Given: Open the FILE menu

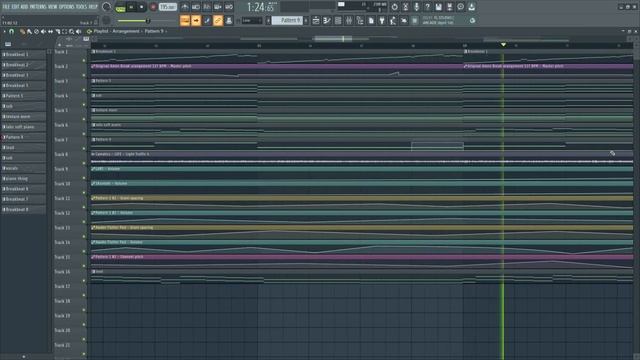Looking at the screenshot, I should 6,7.
